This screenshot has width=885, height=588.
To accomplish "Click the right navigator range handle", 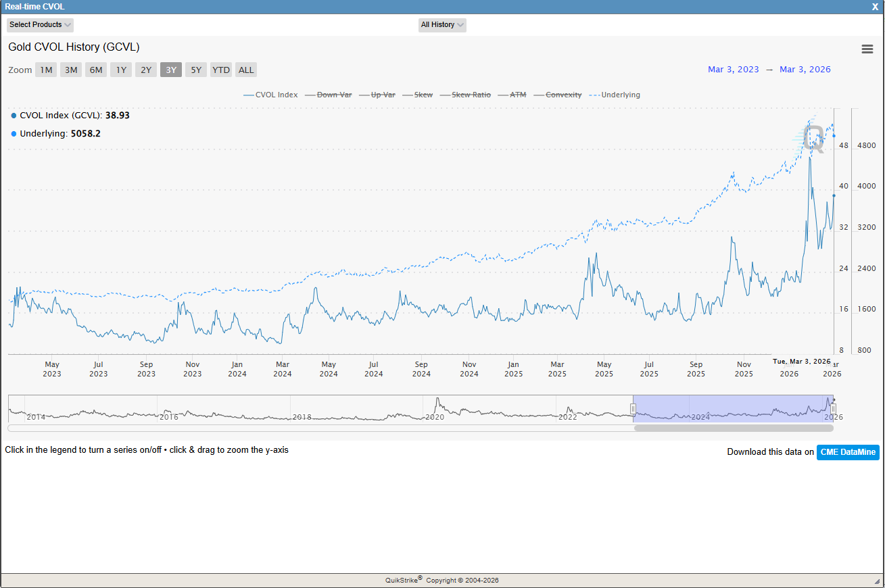I will pos(833,409).
